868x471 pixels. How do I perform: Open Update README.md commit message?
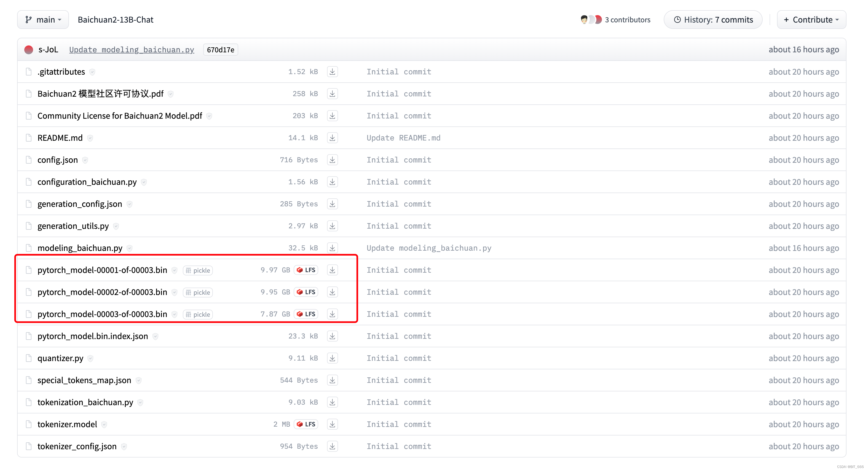click(x=403, y=138)
